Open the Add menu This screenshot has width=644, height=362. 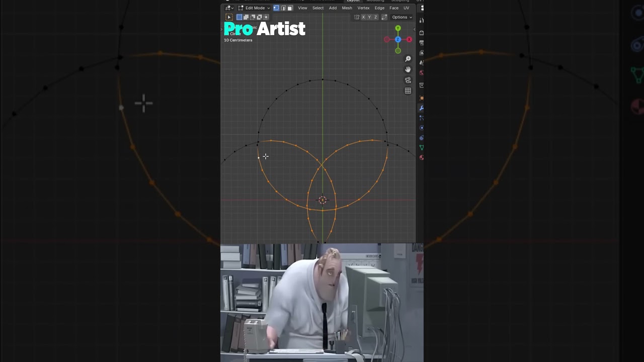coord(333,8)
